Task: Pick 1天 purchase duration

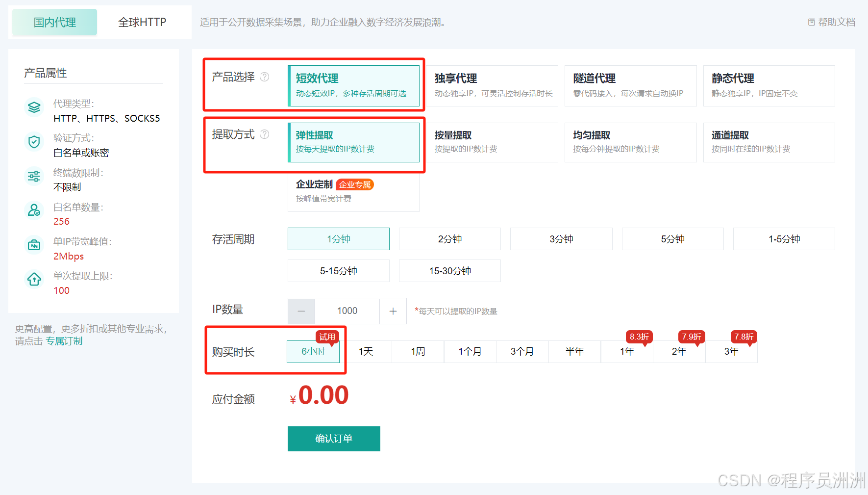Action: [366, 352]
